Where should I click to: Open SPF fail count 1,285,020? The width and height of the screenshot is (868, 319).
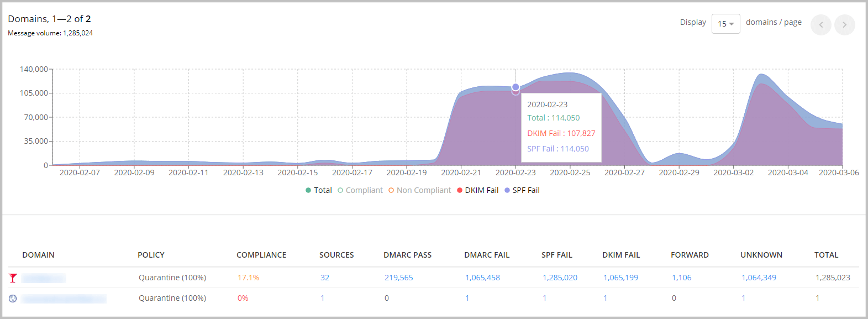[x=560, y=278]
